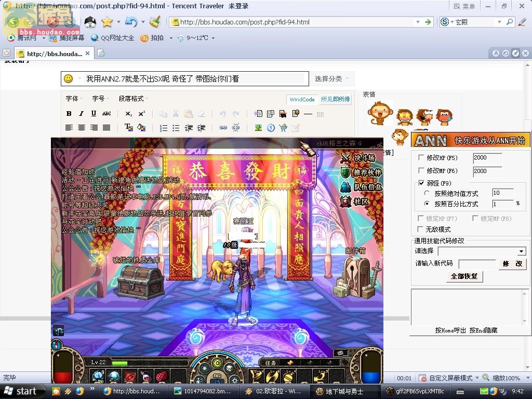The image size is (532, 399).
Task: Open the 选择分类 category dropdown
Action: pyautogui.click(x=331, y=79)
